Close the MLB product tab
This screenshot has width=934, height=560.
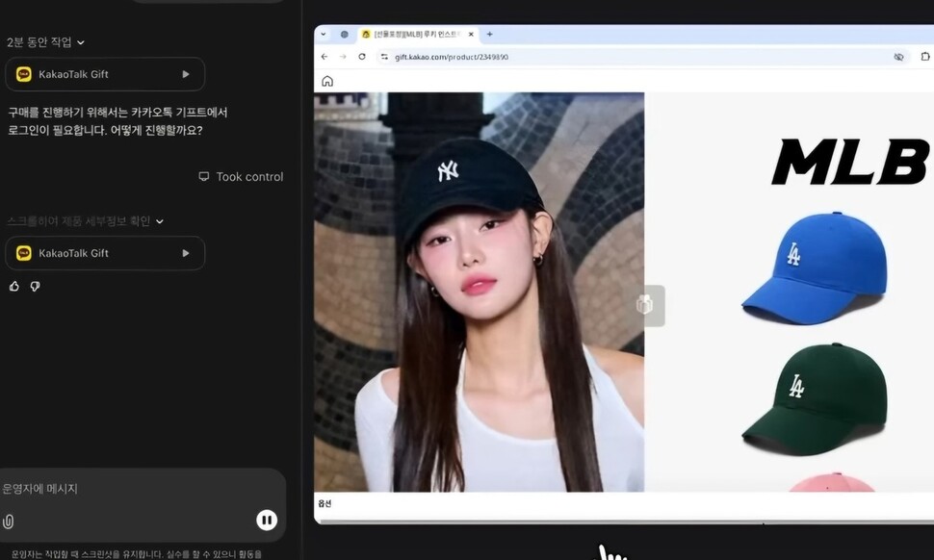coord(471,34)
